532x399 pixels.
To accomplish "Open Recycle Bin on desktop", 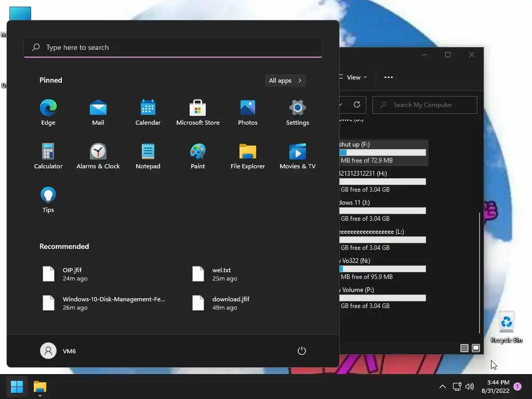I will tap(506, 327).
